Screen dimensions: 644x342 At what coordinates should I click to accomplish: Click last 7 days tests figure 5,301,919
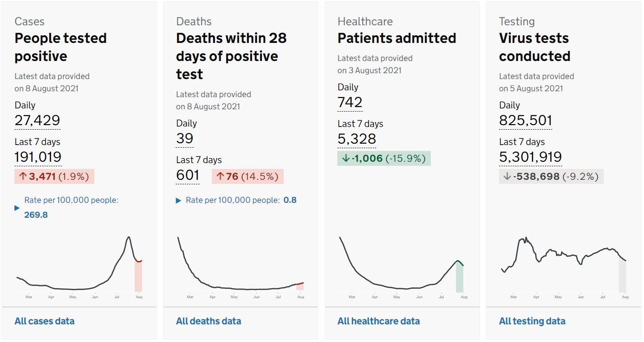[530, 157]
